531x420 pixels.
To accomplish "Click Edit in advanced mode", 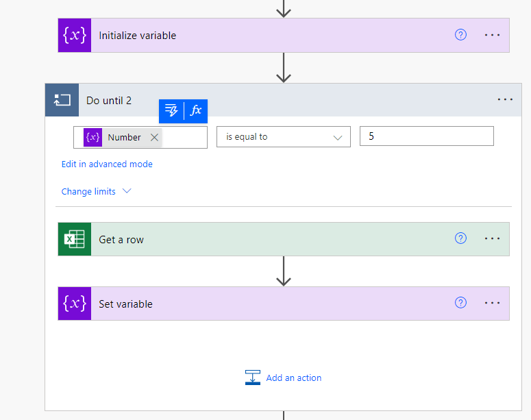I will tap(107, 164).
